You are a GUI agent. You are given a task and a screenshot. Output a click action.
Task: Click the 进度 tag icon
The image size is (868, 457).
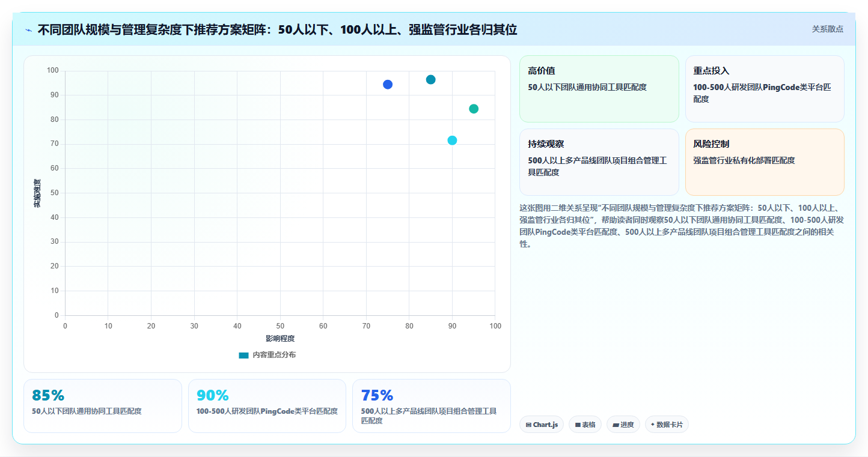pos(616,425)
